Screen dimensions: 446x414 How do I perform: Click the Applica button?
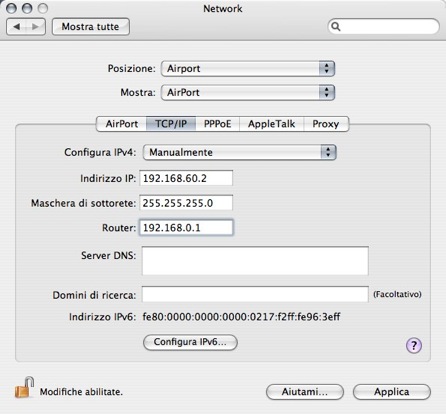392,392
